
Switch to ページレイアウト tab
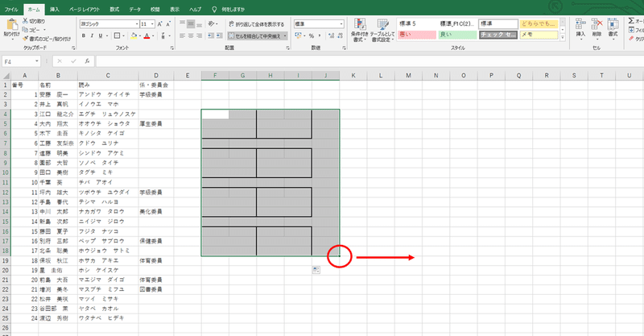[x=85, y=9]
